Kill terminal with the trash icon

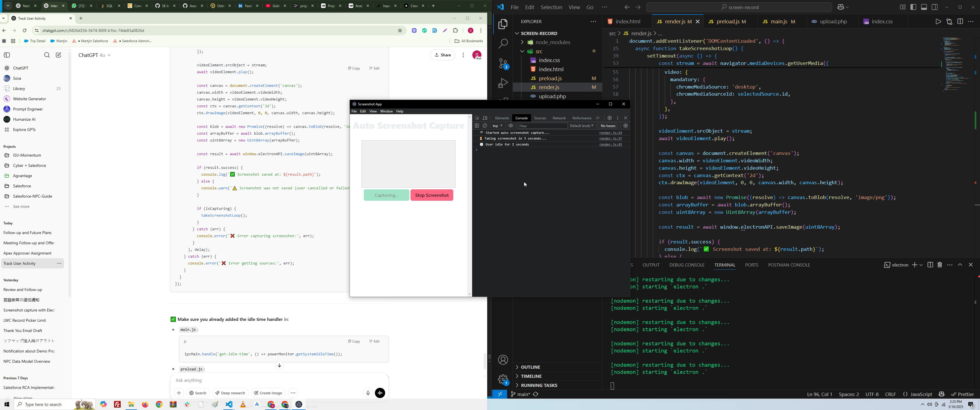[940, 265]
